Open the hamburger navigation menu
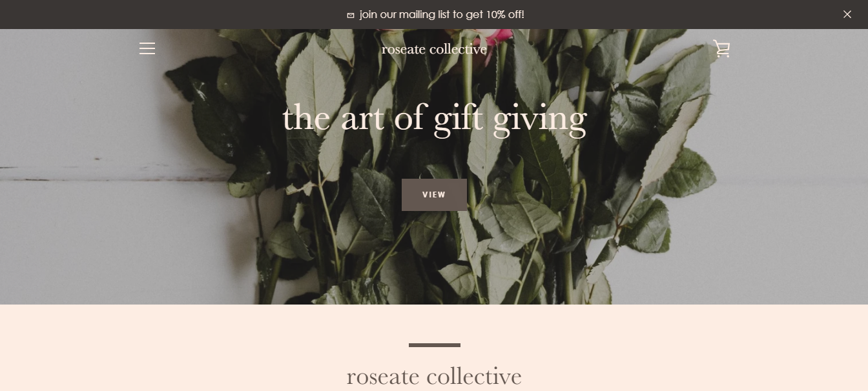This screenshot has width=868, height=391. click(147, 48)
